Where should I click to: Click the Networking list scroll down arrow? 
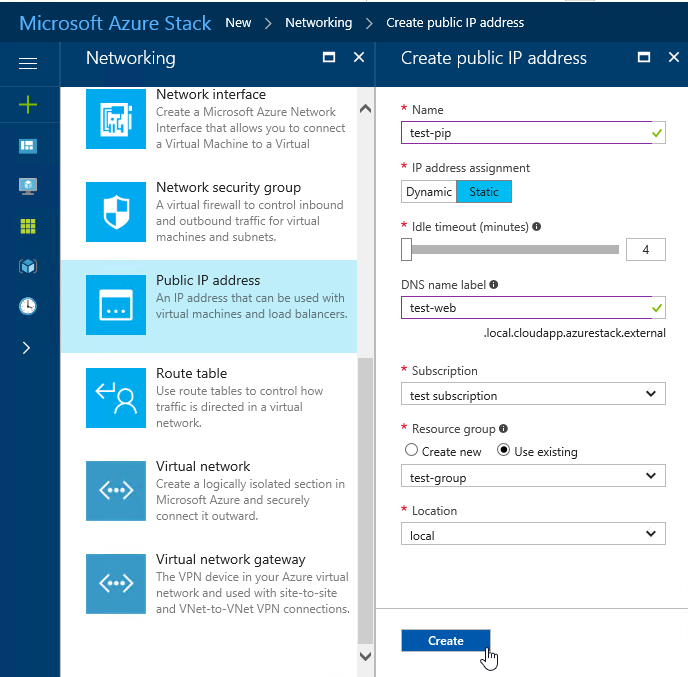(365, 656)
